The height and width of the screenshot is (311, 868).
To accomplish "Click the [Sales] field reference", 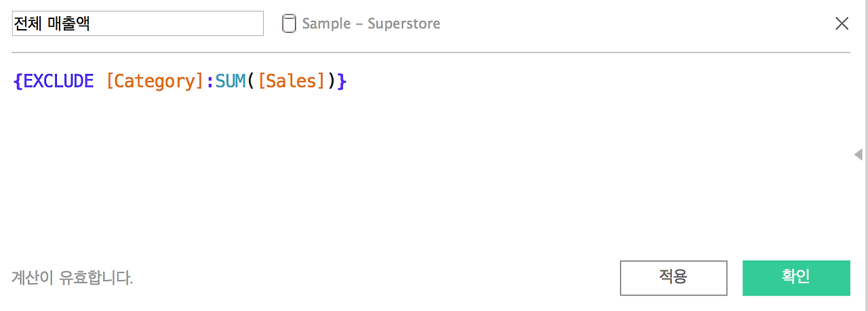I will click(x=292, y=81).
